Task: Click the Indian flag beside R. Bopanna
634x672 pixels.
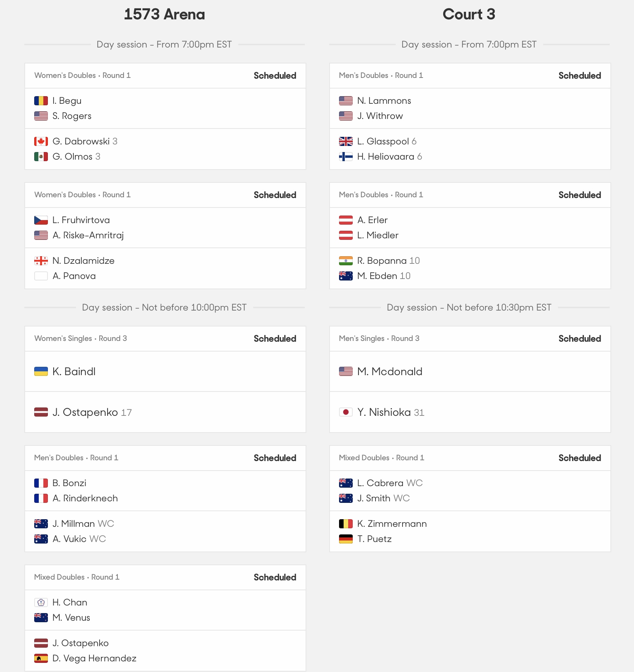Action: 346,261
